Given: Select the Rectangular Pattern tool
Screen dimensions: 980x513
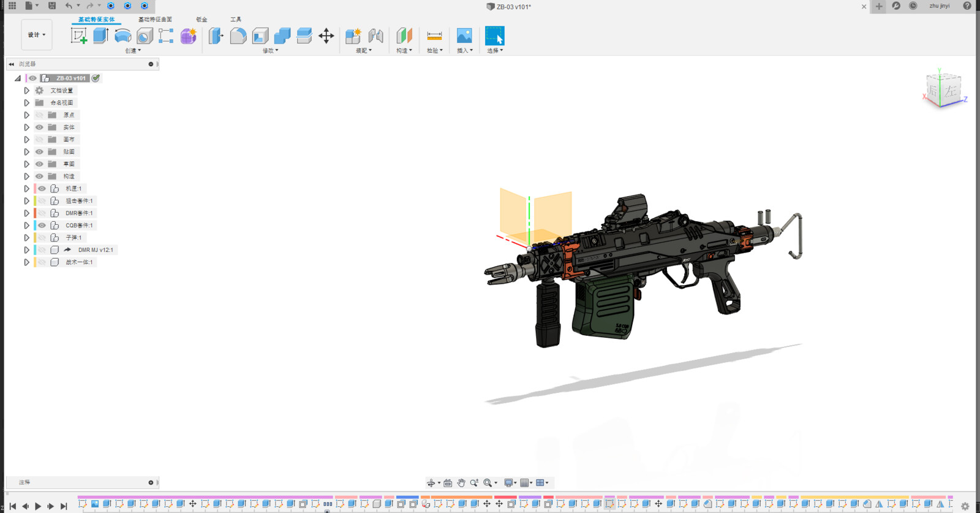Looking at the screenshot, I should click(x=166, y=36).
